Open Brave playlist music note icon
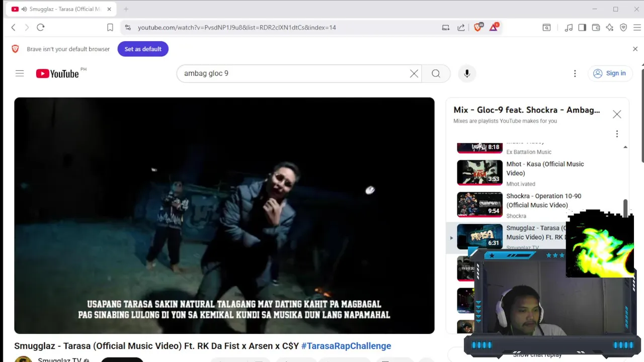644x362 pixels. point(569,28)
